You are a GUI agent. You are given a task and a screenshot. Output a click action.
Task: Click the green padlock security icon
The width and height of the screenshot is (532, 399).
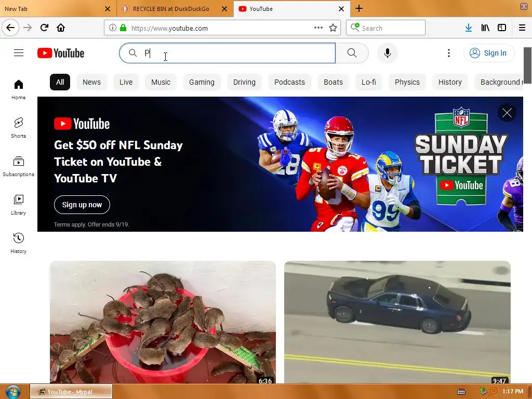(x=123, y=28)
